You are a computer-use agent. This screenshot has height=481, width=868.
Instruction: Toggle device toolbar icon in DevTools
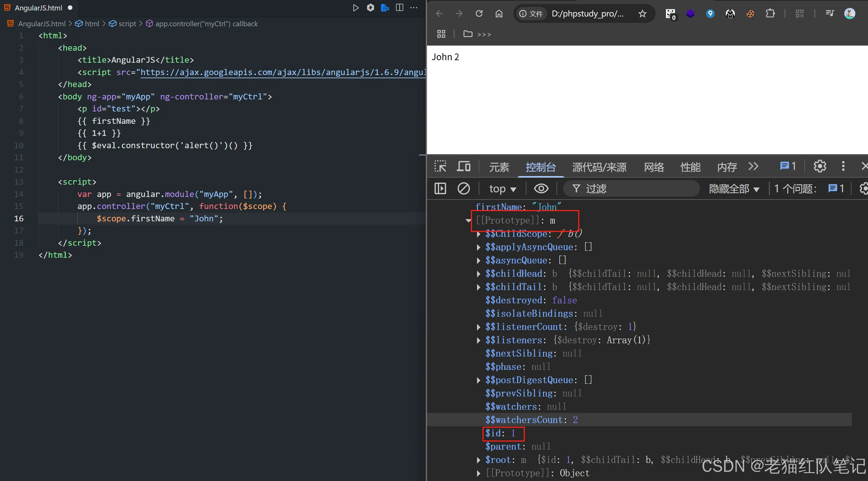[x=463, y=166]
